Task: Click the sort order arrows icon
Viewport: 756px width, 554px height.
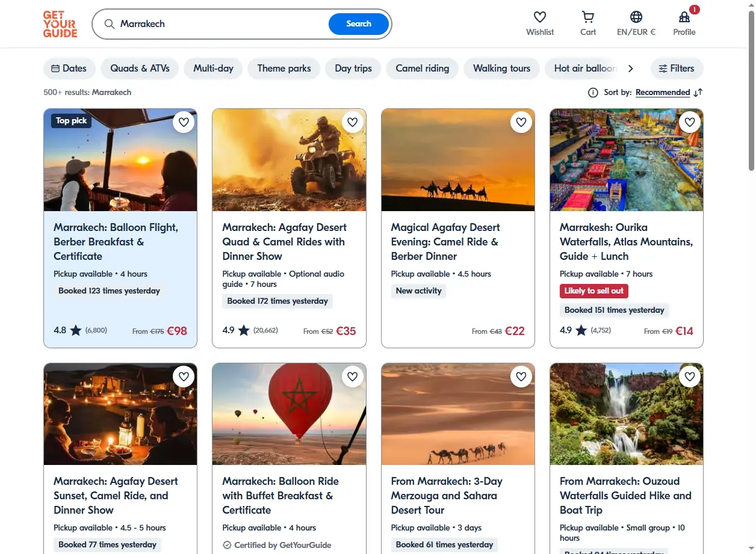Action: 698,93
